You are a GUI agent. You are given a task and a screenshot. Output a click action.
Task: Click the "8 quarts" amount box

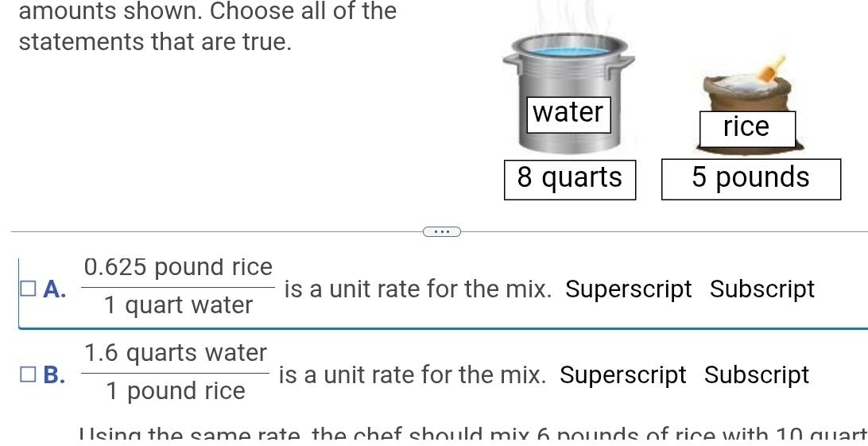pyautogui.click(x=570, y=178)
